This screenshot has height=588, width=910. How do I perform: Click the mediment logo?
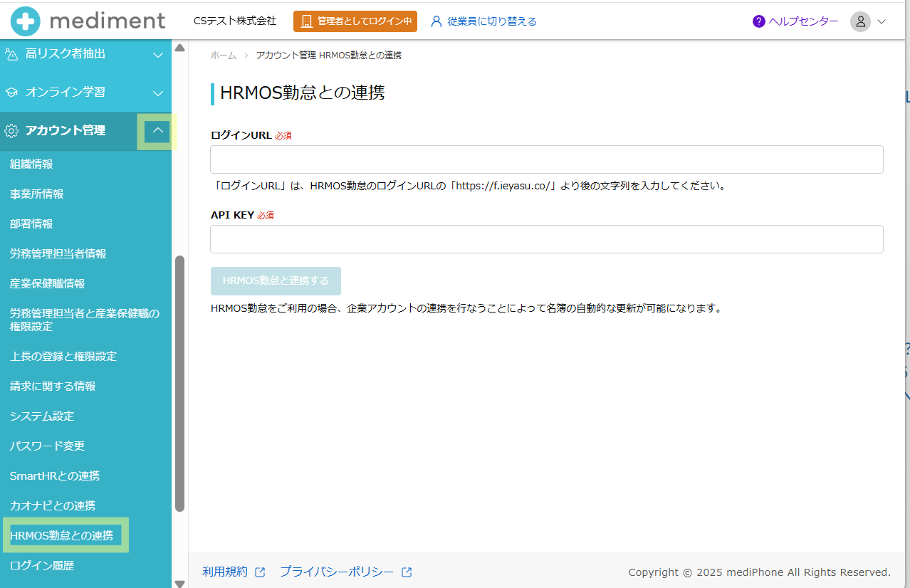pos(88,21)
